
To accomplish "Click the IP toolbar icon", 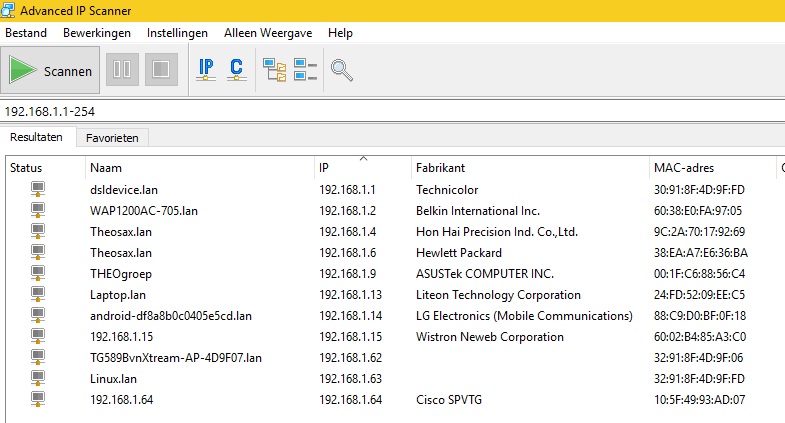I will tap(206, 70).
